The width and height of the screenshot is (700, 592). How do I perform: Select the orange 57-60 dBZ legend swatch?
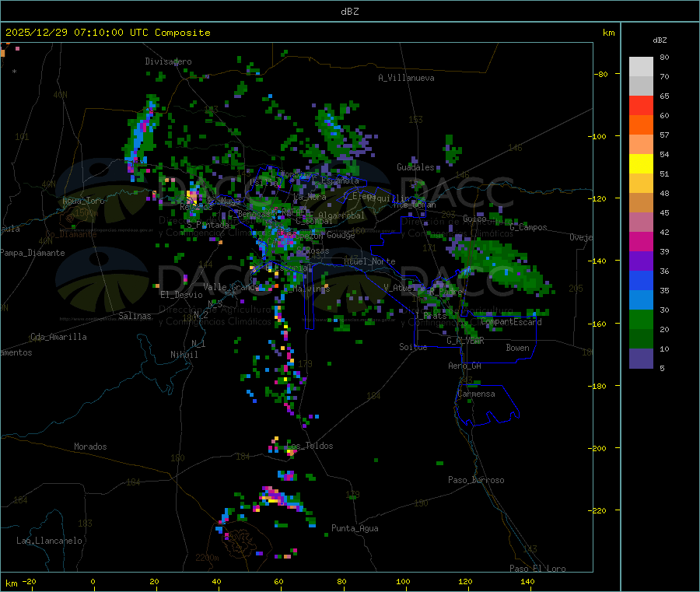coord(641,125)
